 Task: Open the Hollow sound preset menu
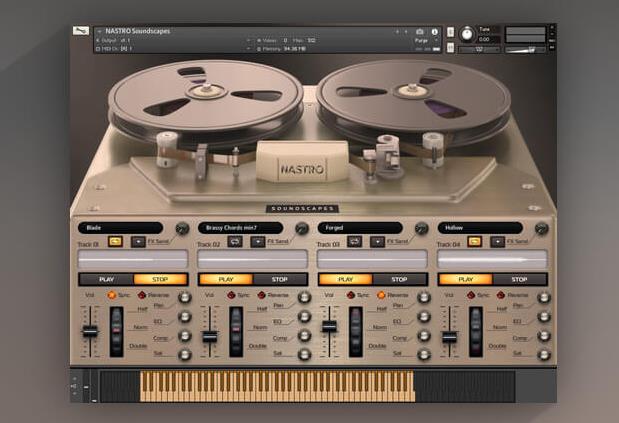click(480, 228)
